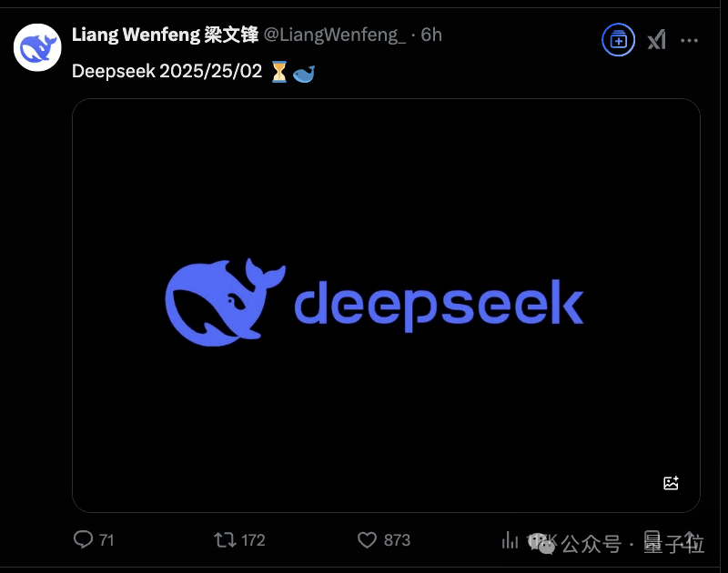Click the repost arrows icon
The height and width of the screenshot is (573, 728).
pos(225,539)
